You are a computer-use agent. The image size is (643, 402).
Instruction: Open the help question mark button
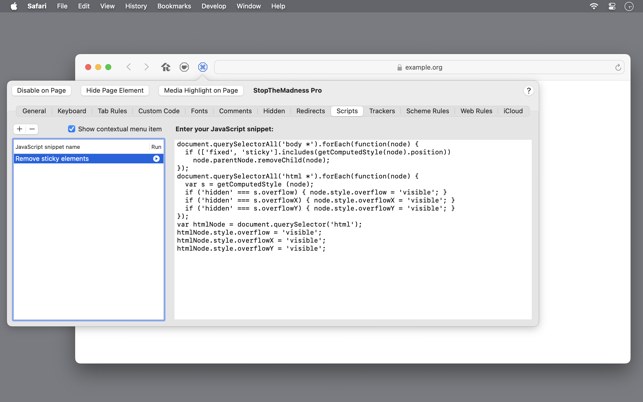coord(529,91)
